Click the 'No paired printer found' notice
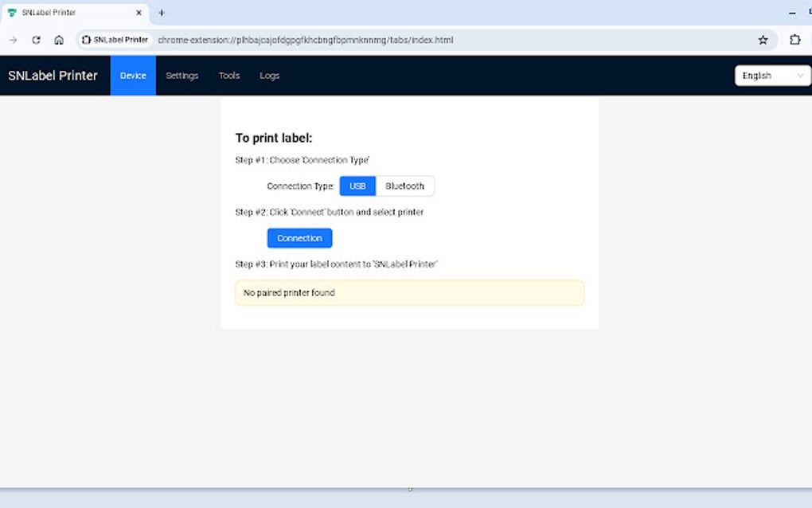The width and height of the screenshot is (812, 508). point(408,292)
